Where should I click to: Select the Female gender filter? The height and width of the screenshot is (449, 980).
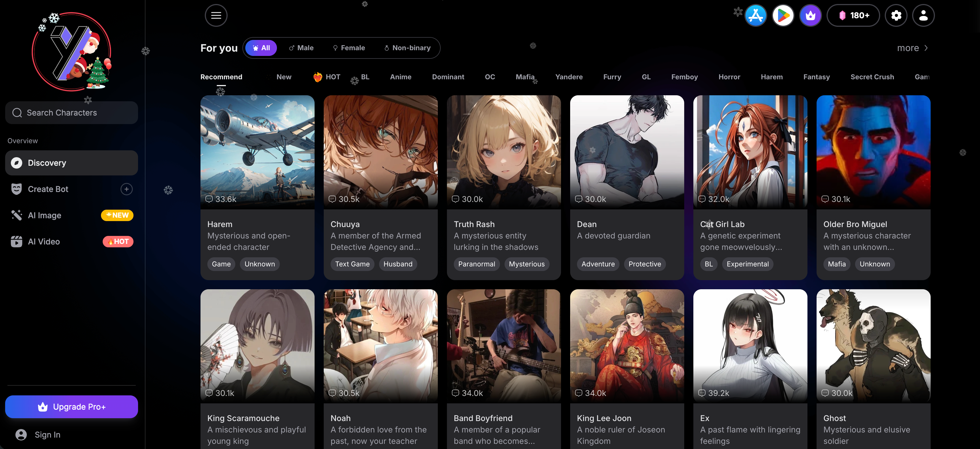349,48
